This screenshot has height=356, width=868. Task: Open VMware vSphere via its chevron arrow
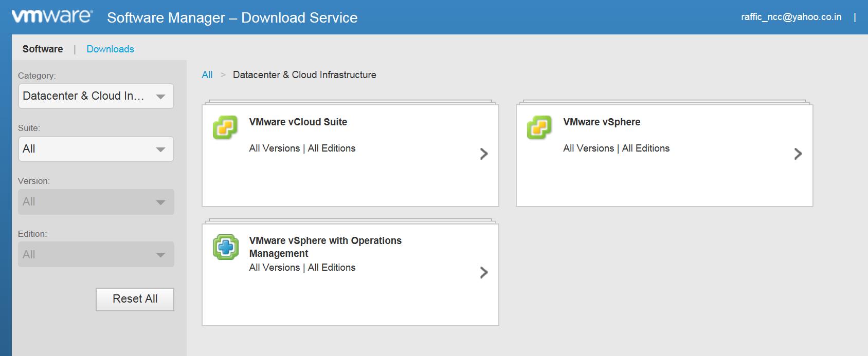click(x=798, y=154)
